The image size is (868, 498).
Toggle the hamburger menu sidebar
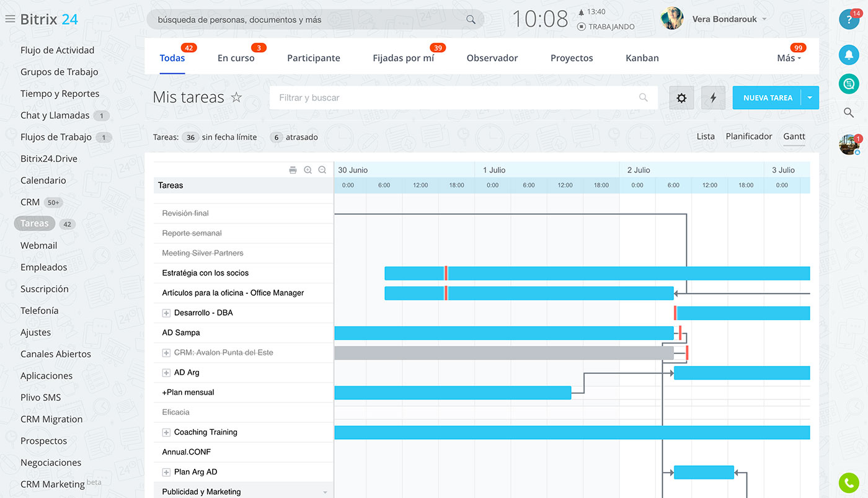tap(10, 19)
